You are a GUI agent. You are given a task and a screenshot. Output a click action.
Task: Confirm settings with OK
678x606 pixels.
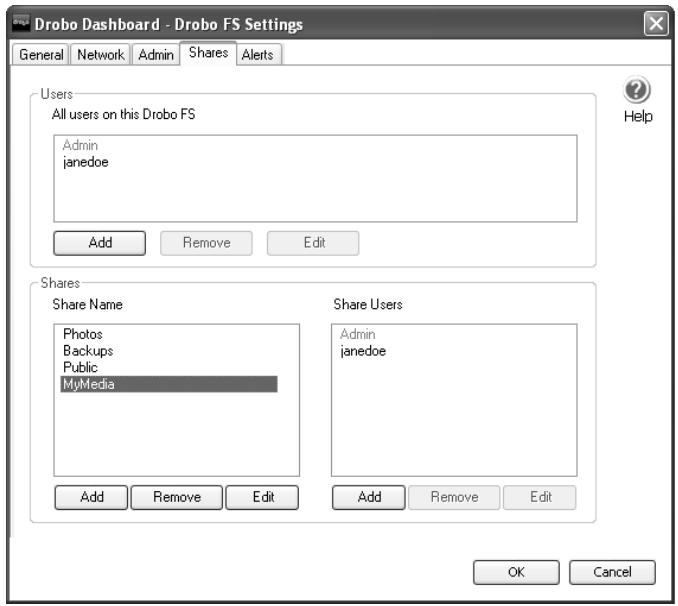(x=516, y=572)
